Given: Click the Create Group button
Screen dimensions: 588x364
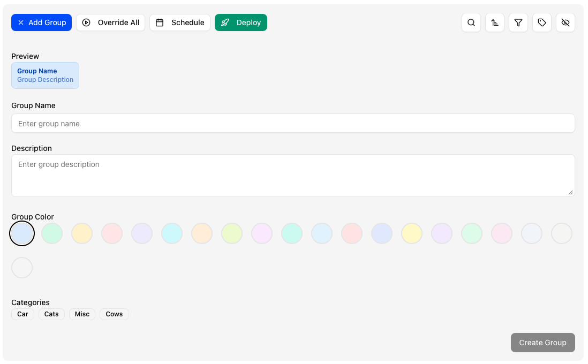Looking at the screenshot, I should pos(542,343).
